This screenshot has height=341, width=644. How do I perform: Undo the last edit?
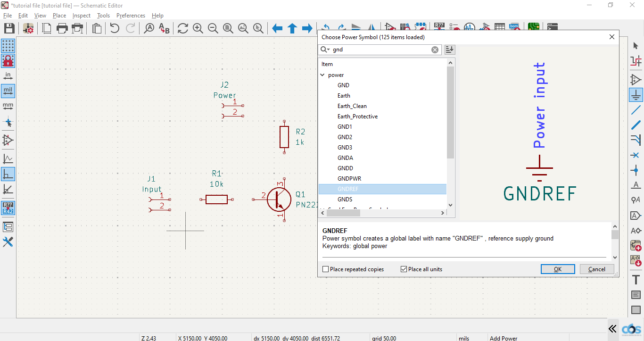coord(115,28)
